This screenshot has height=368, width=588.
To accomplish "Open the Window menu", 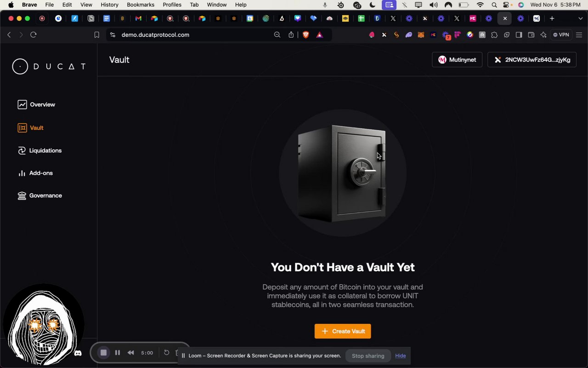I will pos(217,5).
